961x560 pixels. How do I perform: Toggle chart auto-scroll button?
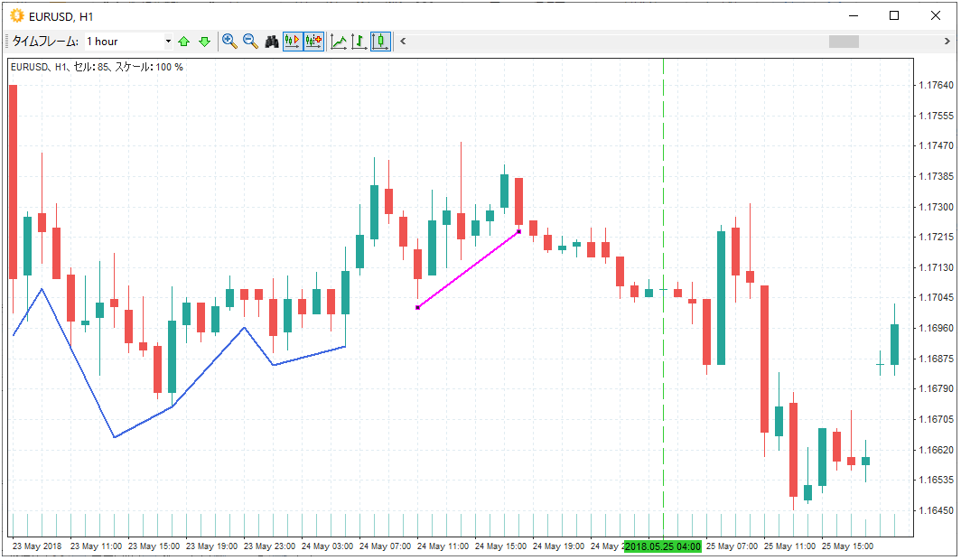pos(292,42)
